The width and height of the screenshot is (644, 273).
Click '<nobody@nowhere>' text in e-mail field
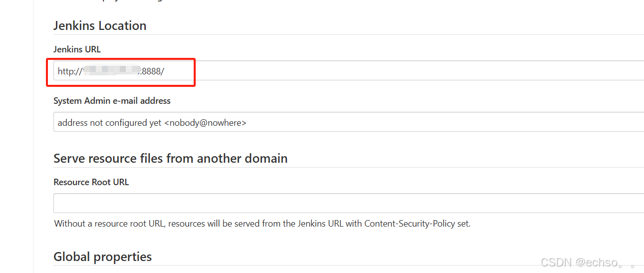[x=205, y=123]
